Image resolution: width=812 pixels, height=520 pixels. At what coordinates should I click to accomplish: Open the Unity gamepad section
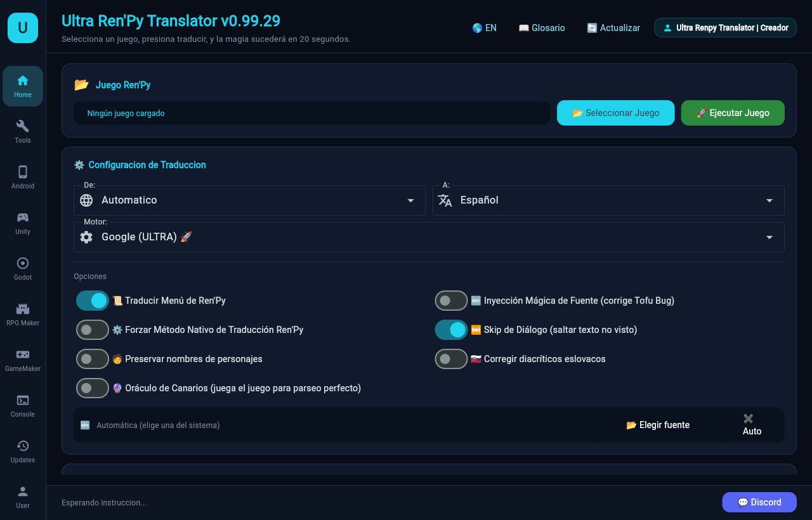[x=23, y=223]
